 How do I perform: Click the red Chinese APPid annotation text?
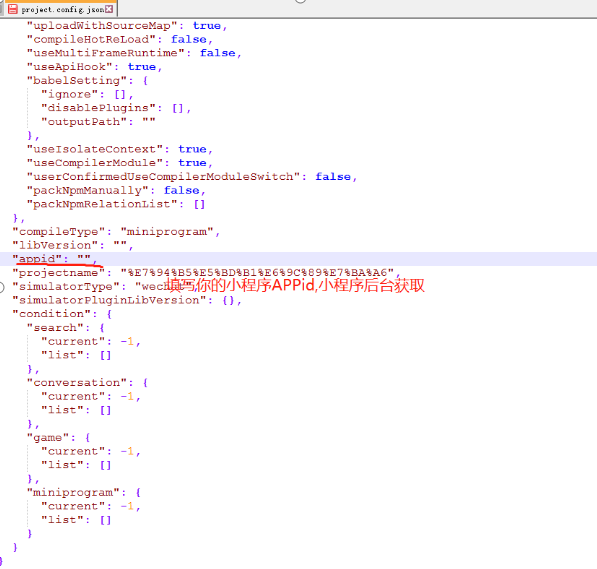coord(295,285)
